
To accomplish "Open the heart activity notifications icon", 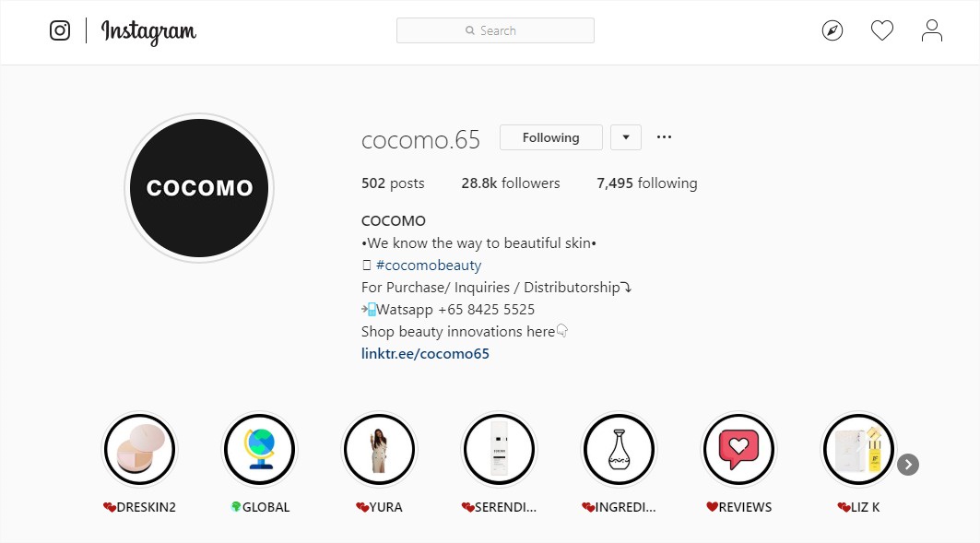I will coord(882,30).
